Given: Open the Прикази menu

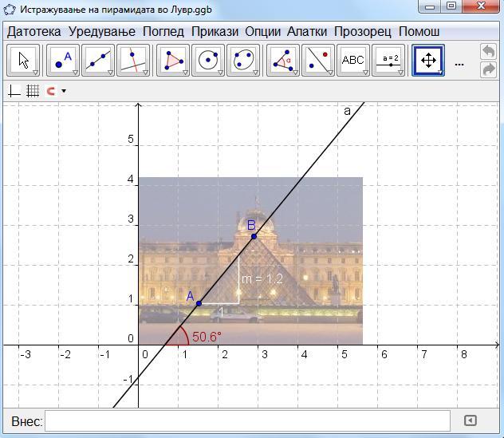Looking at the screenshot, I should 215,32.
